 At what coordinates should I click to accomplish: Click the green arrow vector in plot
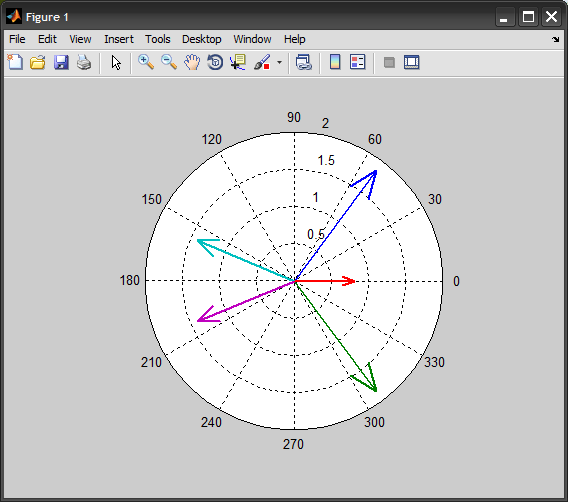(336, 336)
